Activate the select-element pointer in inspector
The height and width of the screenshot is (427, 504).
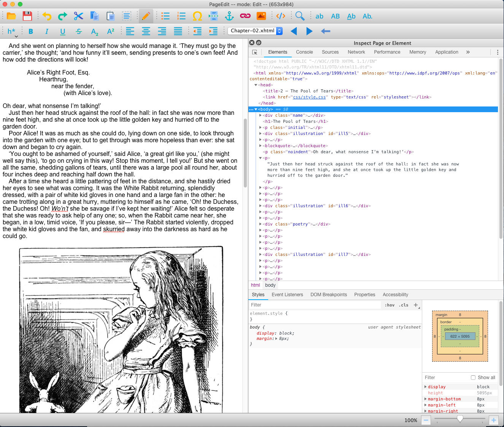tap(254, 52)
